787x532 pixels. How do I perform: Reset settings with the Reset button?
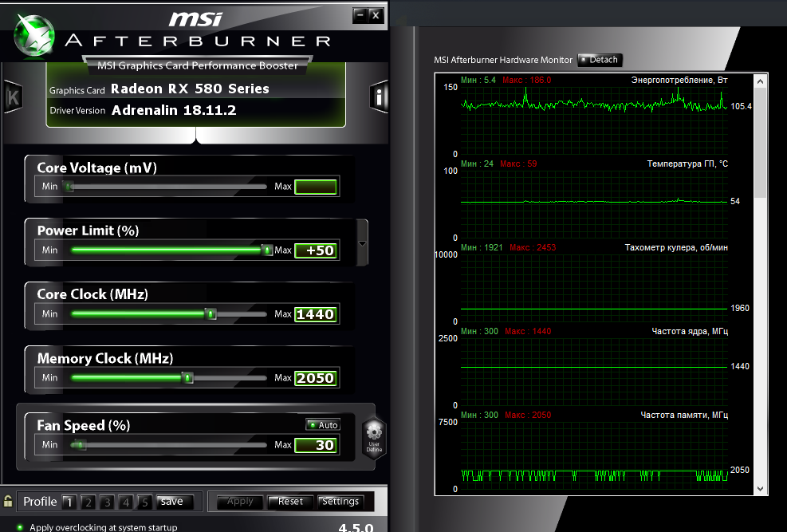point(290,502)
